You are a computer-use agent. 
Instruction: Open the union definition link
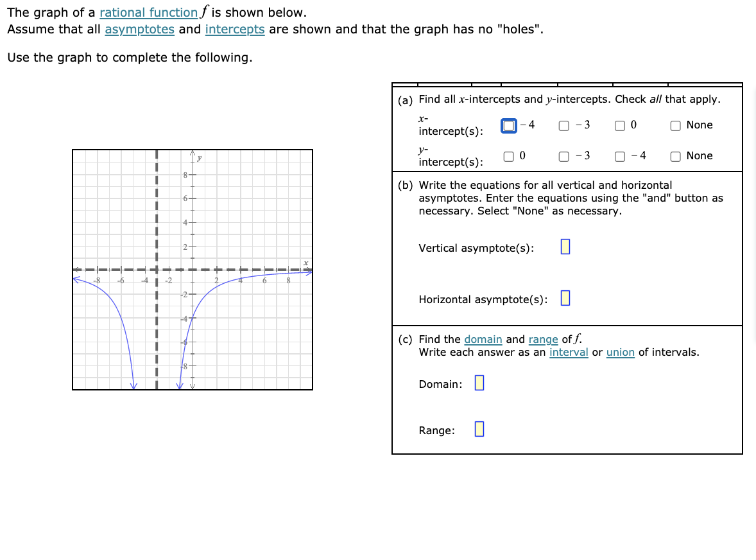click(x=621, y=352)
